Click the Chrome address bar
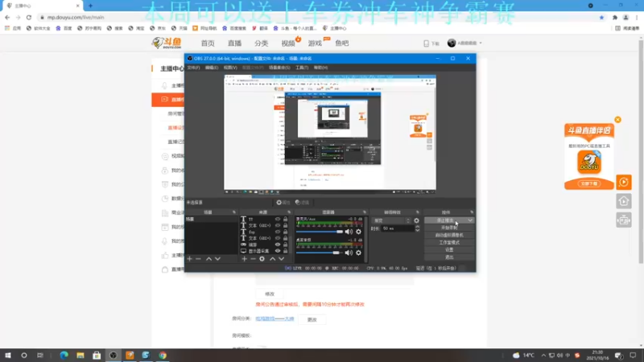644x362 pixels. click(x=316, y=17)
